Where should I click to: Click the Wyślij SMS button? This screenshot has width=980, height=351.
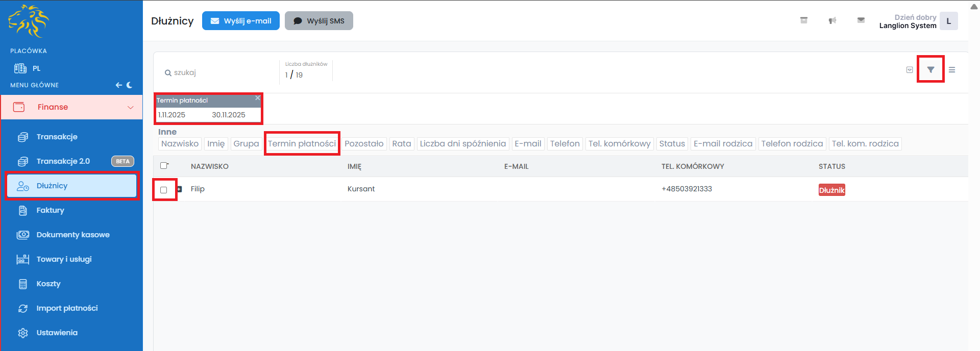[319, 21]
